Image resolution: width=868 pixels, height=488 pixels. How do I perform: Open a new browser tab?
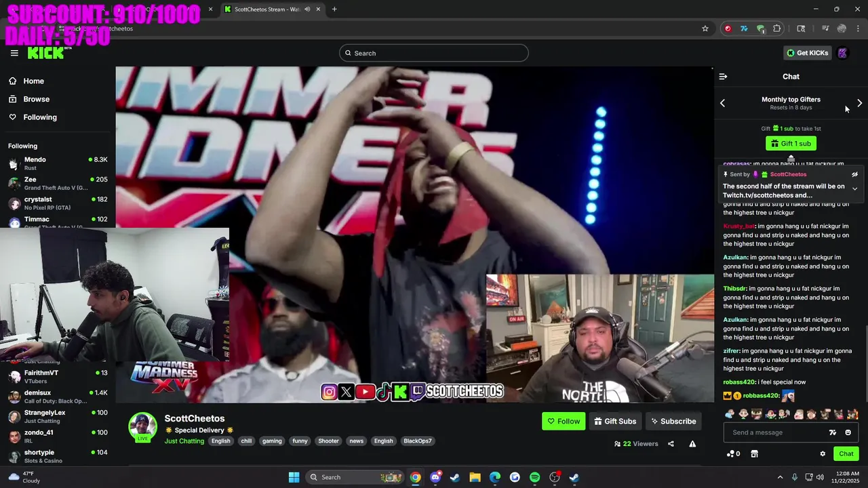[334, 9]
